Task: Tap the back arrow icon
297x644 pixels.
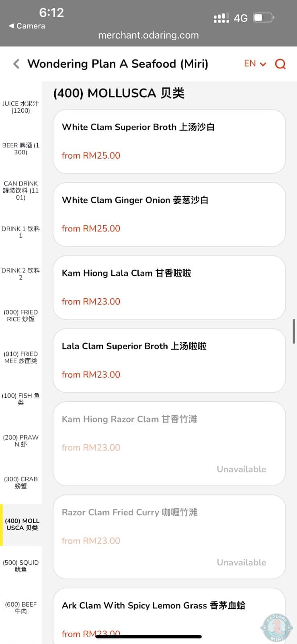Action: 16,64
